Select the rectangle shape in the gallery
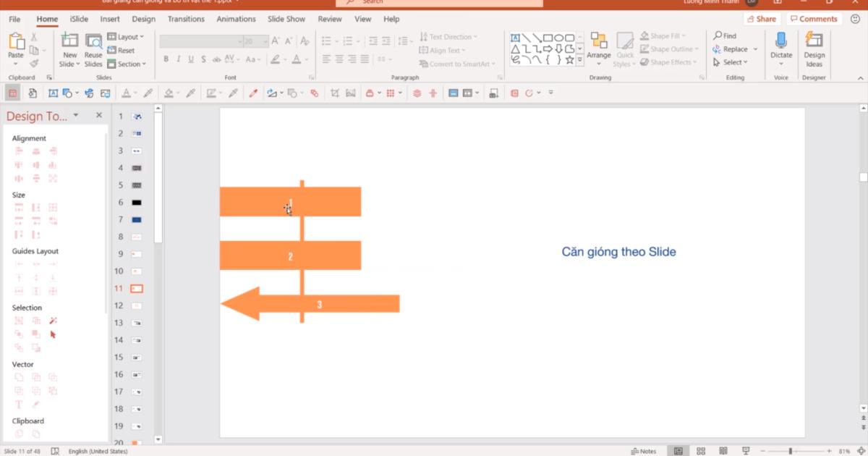 click(x=548, y=38)
